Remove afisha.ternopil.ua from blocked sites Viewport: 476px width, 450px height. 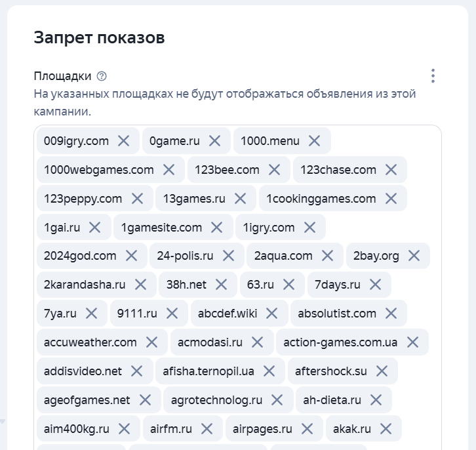click(x=269, y=371)
